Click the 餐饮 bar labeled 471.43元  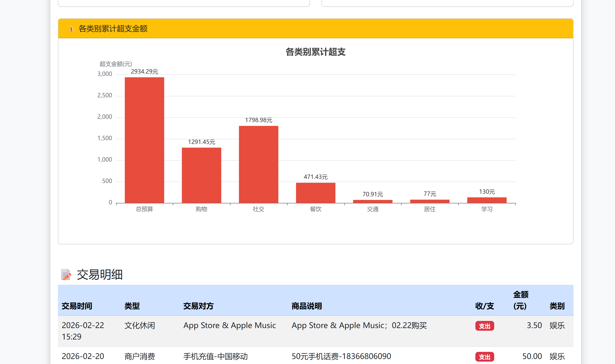[316, 192]
